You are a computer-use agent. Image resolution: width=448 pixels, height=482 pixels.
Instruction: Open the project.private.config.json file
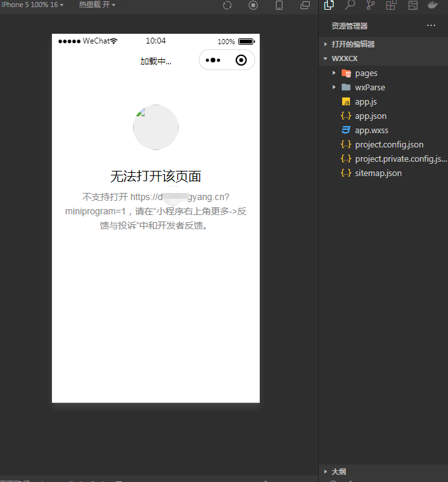pyautogui.click(x=383, y=159)
